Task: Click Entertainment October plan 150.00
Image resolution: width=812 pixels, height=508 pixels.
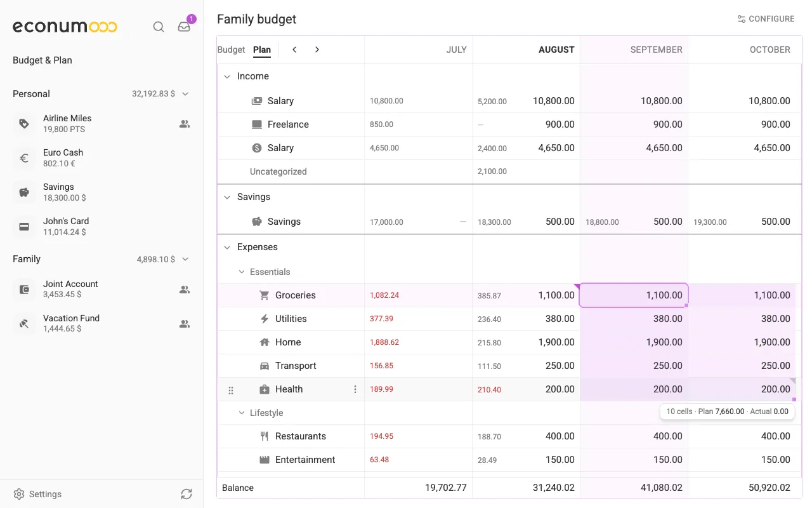Action: (776, 460)
